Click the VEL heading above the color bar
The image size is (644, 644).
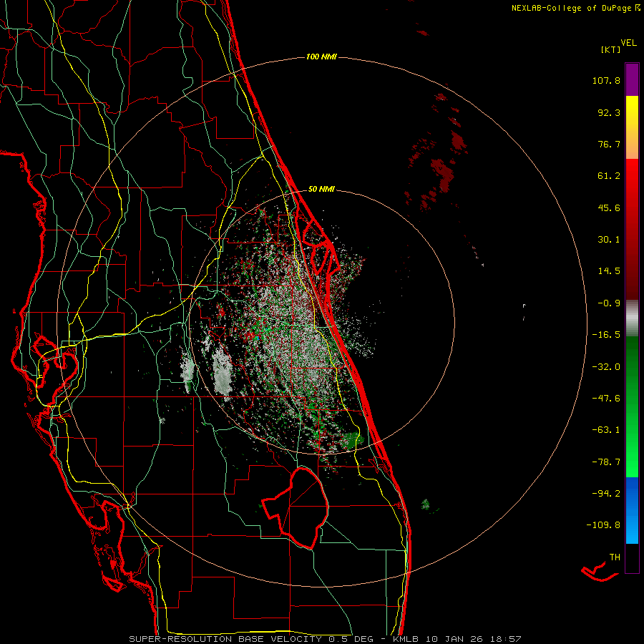coord(628,42)
